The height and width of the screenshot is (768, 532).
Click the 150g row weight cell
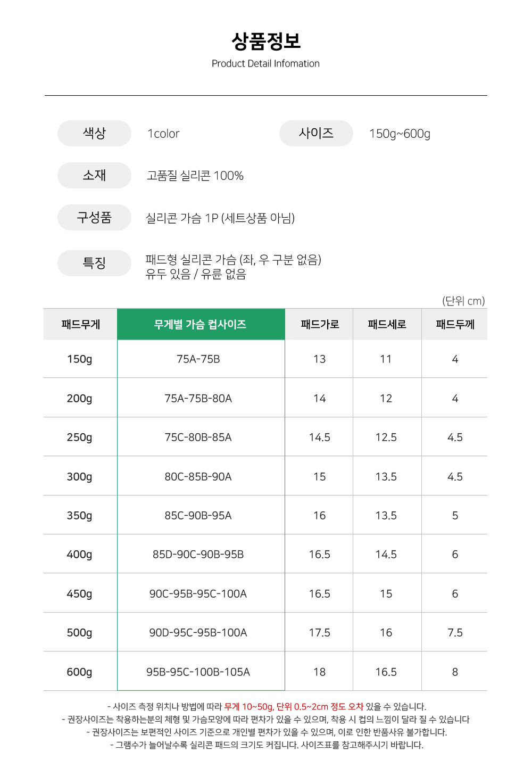pos(80,359)
